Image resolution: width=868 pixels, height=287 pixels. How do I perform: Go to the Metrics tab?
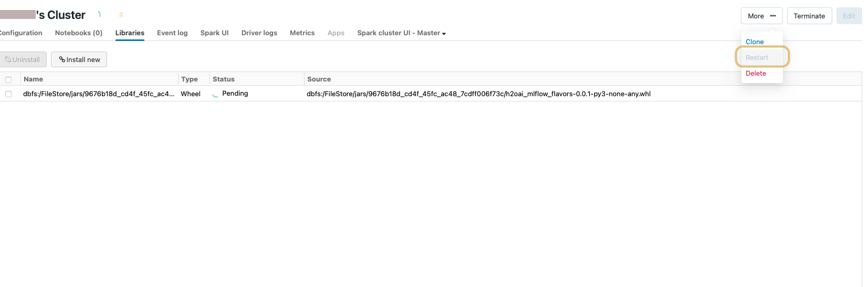pos(302,33)
